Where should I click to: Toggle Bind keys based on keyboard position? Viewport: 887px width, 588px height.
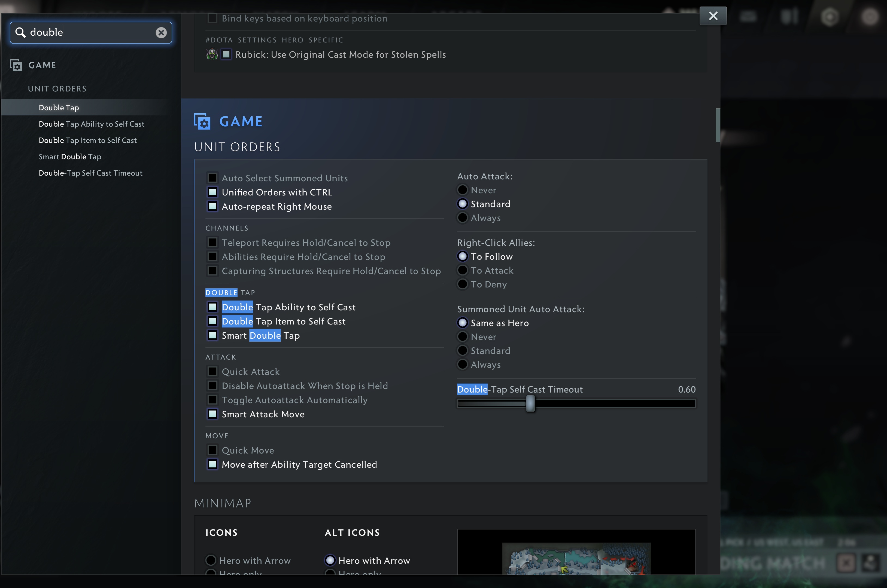[212, 18]
